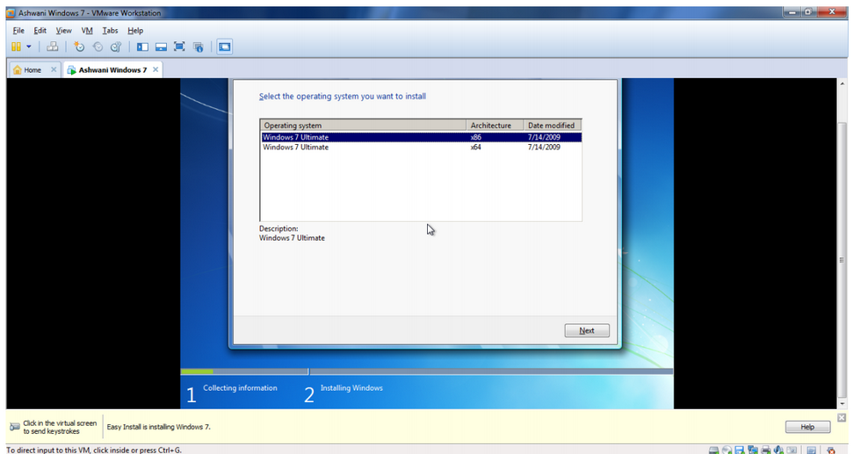Click the keyboard icon beside keystrokes hint
The width and height of the screenshot is (868, 454).
[x=15, y=427]
